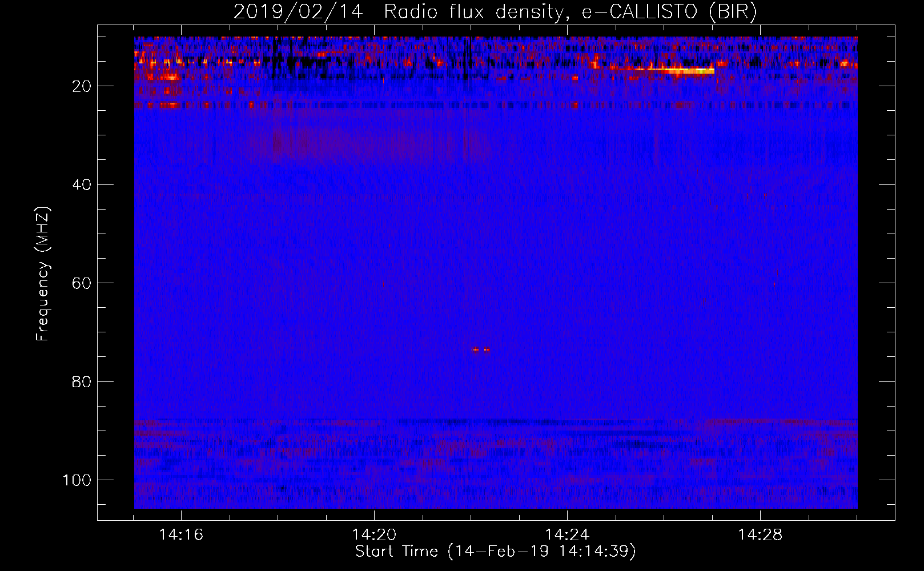The height and width of the screenshot is (571, 924).
Task: Click the 14:16 time tick label
Action: (x=181, y=535)
